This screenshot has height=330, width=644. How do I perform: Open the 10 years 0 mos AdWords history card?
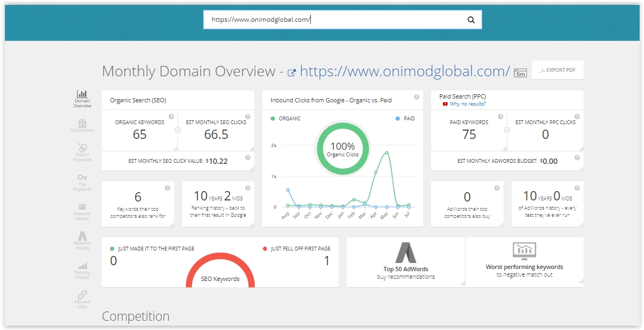click(548, 204)
